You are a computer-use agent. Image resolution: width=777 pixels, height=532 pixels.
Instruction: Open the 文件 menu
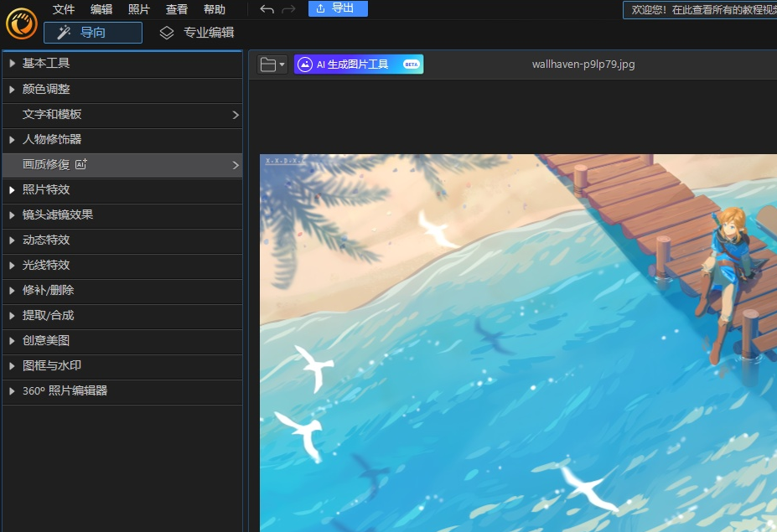point(64,9)
